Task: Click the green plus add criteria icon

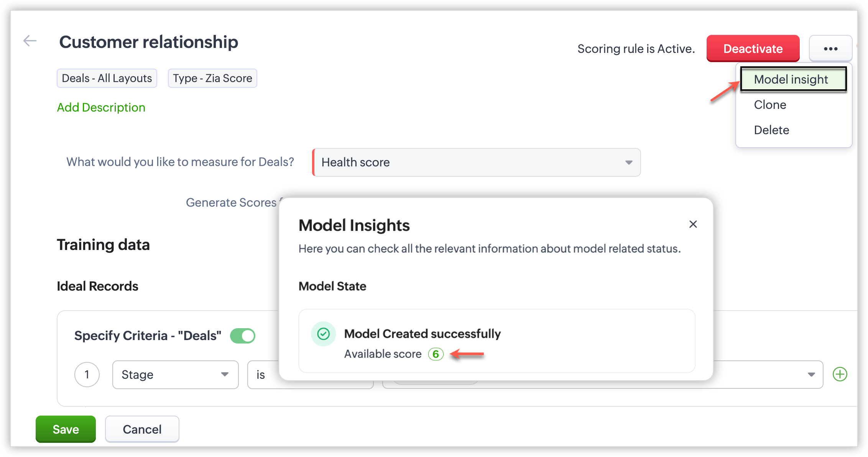Action: [840, 374]
